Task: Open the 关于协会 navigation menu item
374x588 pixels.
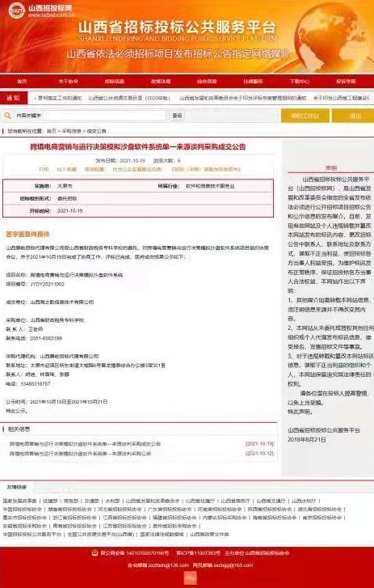Action: click(68, 81)
